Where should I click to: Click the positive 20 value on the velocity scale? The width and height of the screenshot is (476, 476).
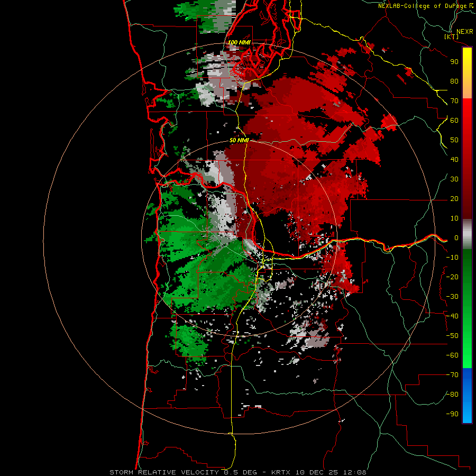pos(454,198)
